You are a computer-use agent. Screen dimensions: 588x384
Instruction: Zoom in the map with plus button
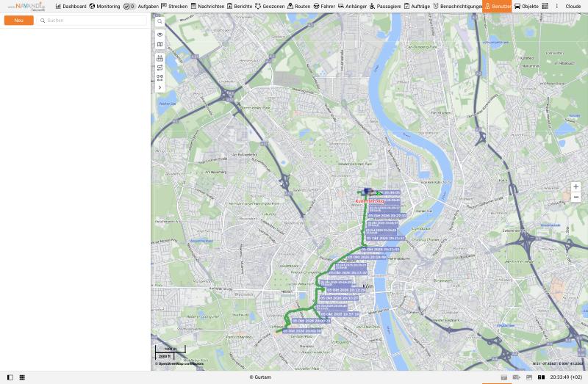(576, 187)
